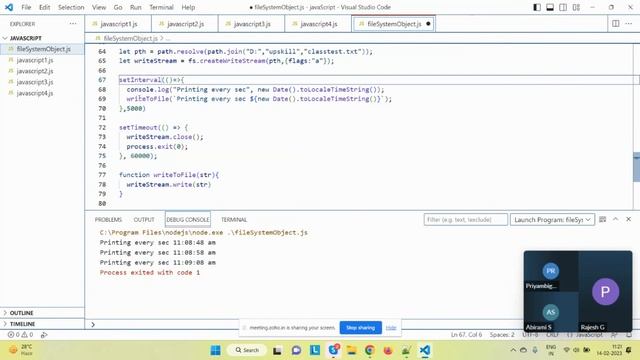Show hidden system tray icons

click(x=513, y=350)
